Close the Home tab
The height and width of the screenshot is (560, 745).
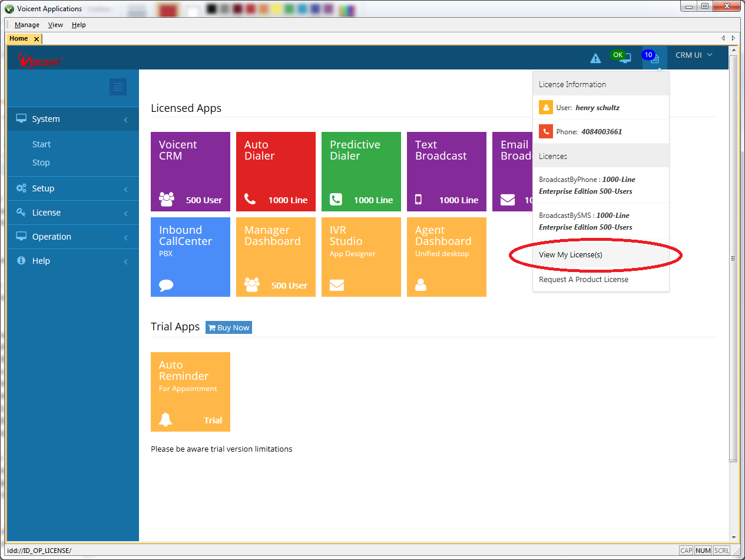(x=36, y=39)
